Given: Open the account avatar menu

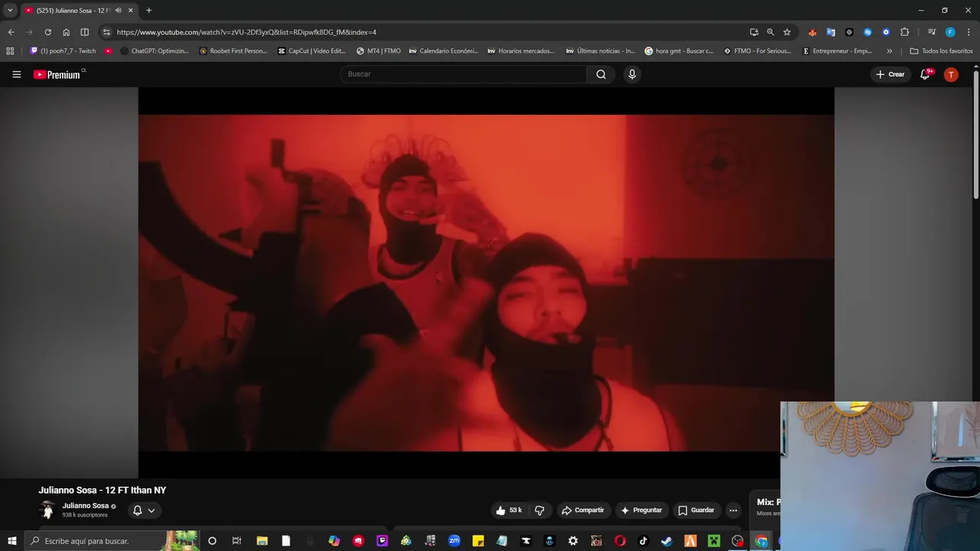Looking at the screenshot, I should [x=951, y=74].
